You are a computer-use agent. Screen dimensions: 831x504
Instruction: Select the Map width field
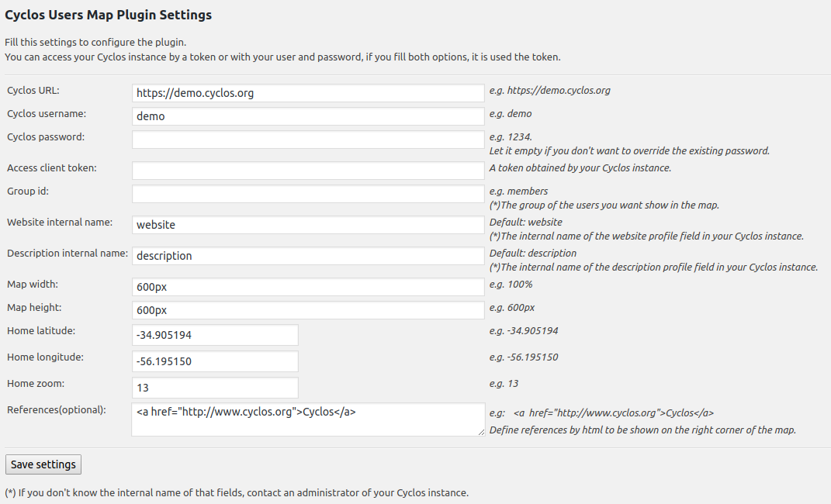pyautogui.click(x=308, y=287)
